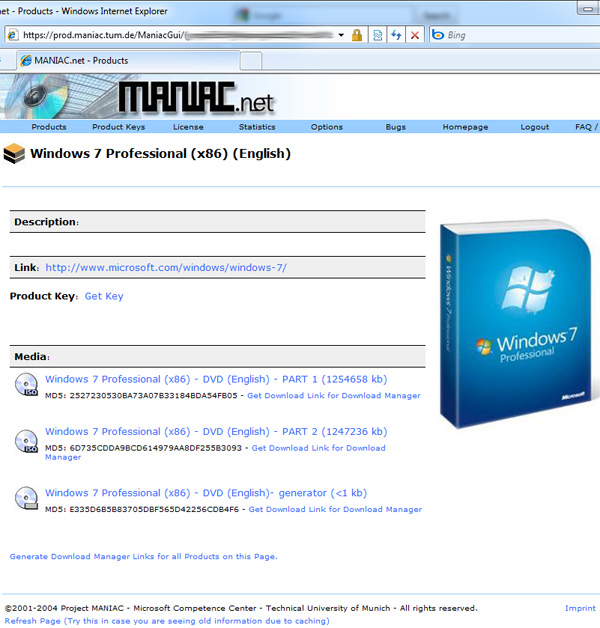The height and width of the screenshot is (628, 600).
Task: Click the Media section header
Action: [217, 356]
